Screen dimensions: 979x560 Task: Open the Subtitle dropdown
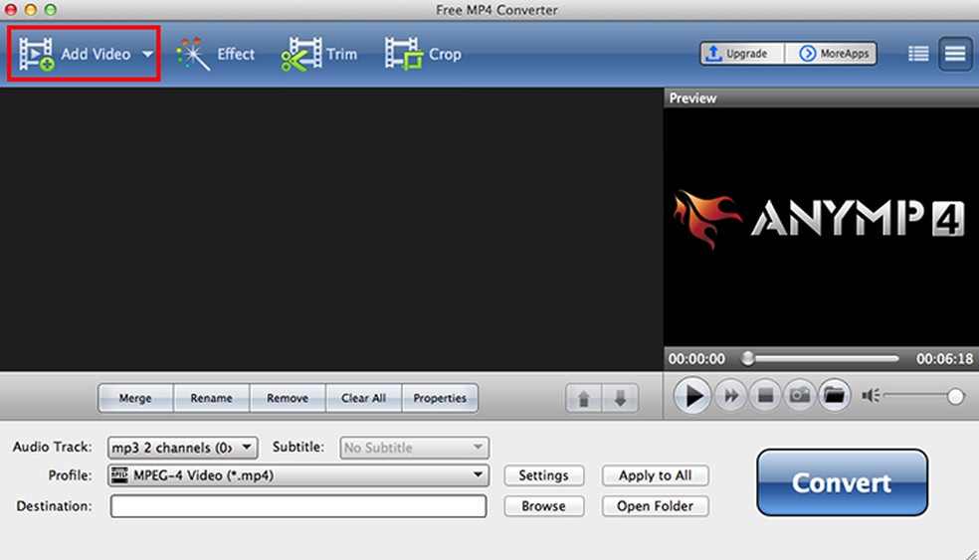(415, 448)
